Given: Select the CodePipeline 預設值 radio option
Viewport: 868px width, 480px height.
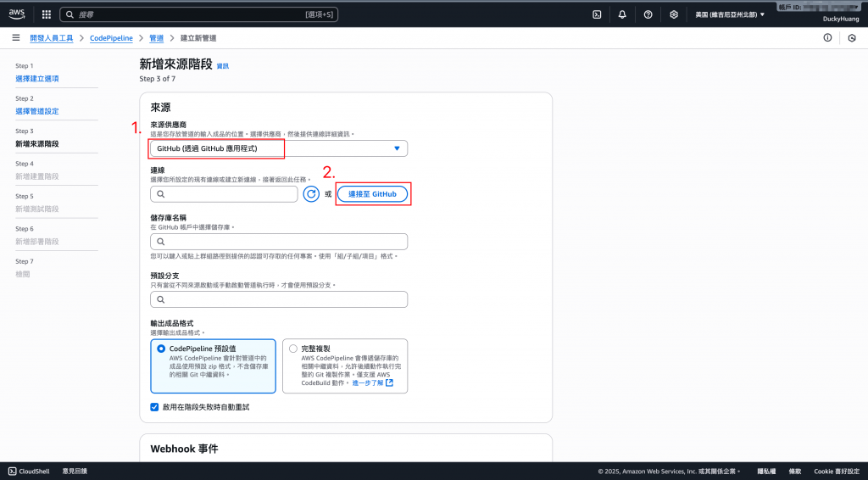Looking at the screenshot, I should pyautogui.click(x=161, y=349).
